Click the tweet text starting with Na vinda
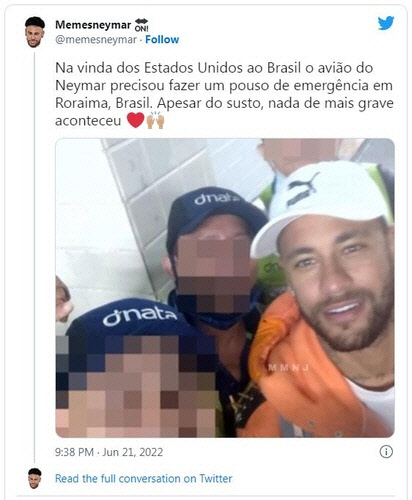 pos(224,94)
